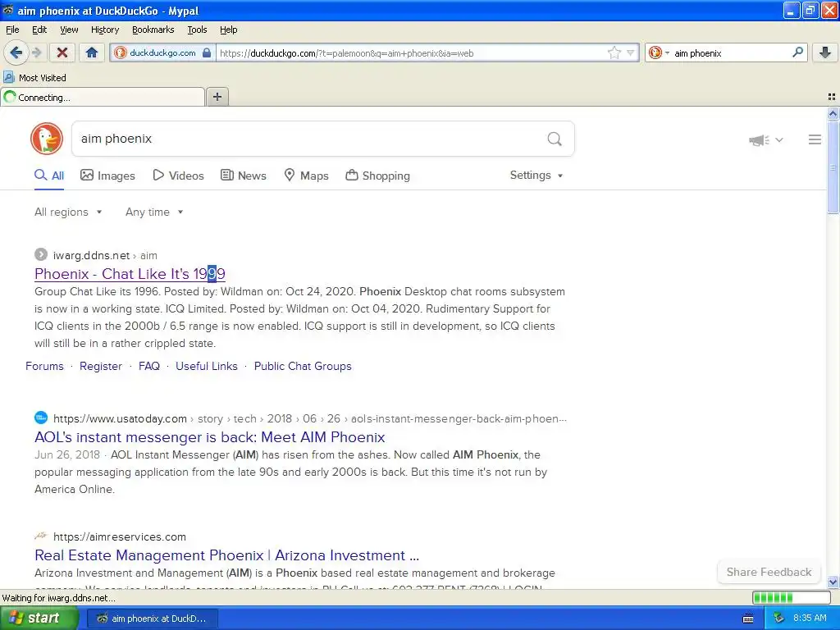
Task: Open the Useful Links sitelink
Action: click(206, 366)
